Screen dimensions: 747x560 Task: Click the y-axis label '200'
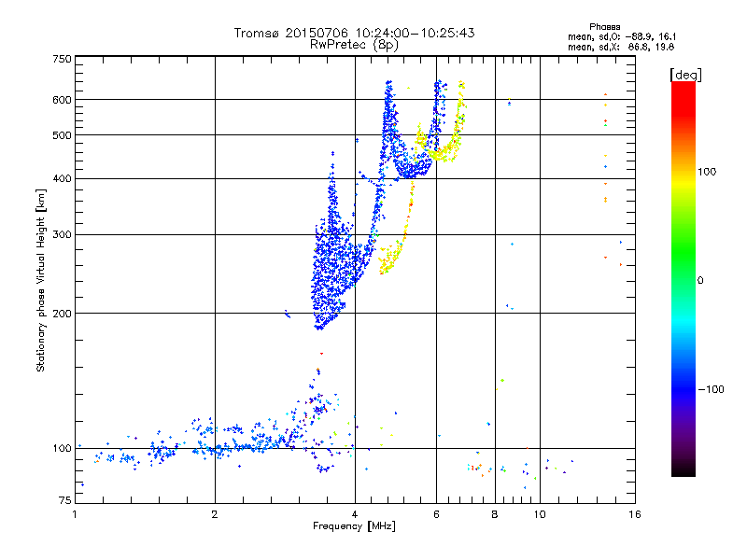point(62,314)
